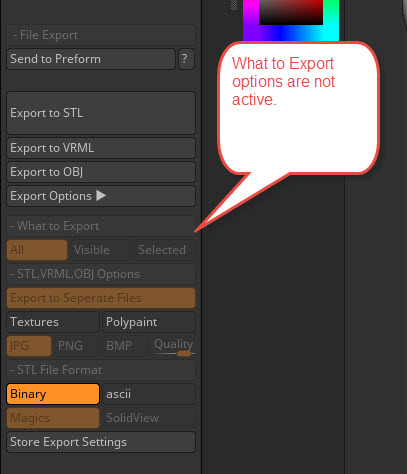Screen dimensions: 407x474
Task: Click the Send to Preform button
Action: (x=91, y=59)
